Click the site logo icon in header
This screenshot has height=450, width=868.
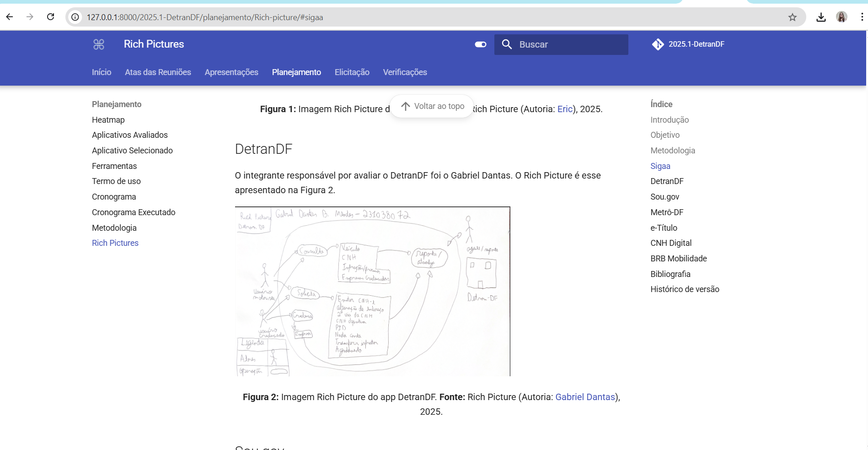pyautogui.click(x=99, y=44)
